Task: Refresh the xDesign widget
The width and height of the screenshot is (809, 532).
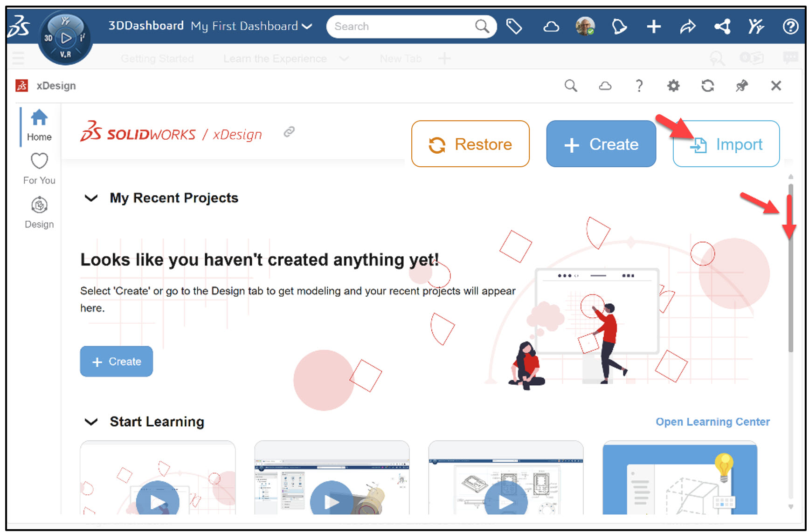Action: pos(707,86)
